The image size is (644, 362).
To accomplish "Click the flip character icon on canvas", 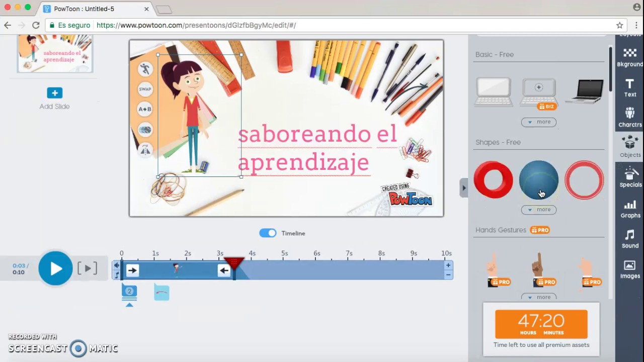I will tap(145, 150).
